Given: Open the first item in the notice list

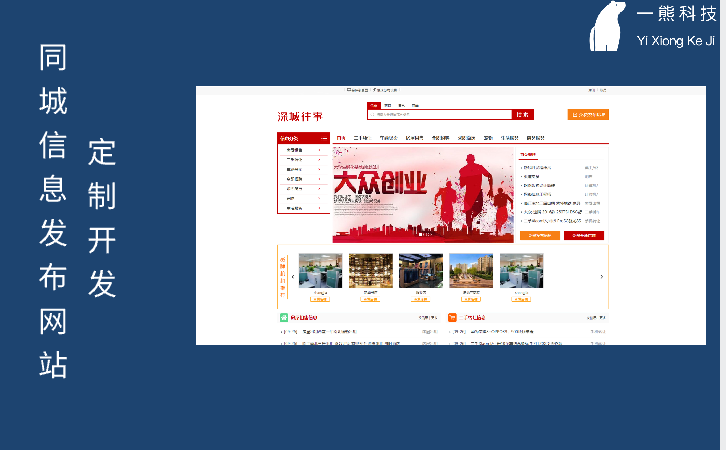Looking at the screenshot, I should click(537, 168).
